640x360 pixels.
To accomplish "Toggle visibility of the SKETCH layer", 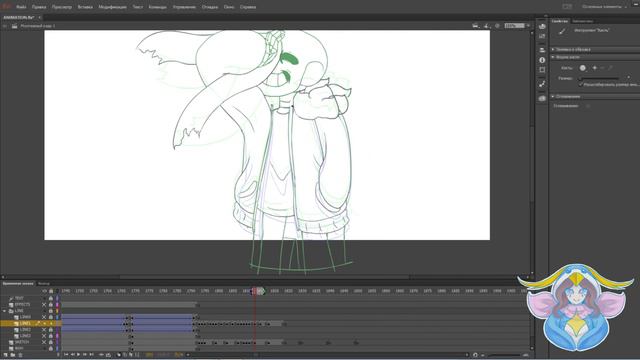I will pos(44,342).
